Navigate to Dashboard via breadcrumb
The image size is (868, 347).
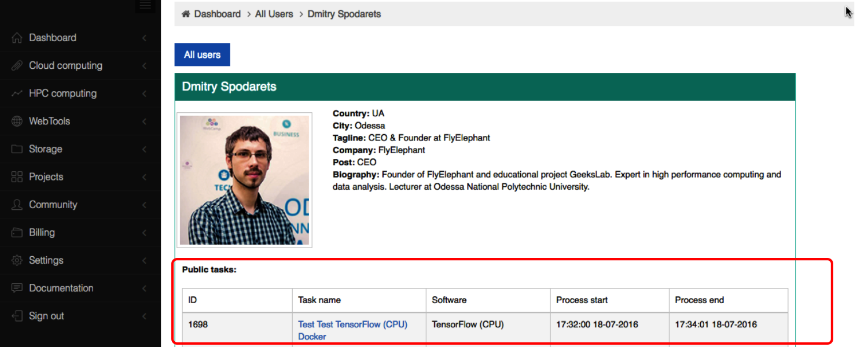click(x=217, y=14)
